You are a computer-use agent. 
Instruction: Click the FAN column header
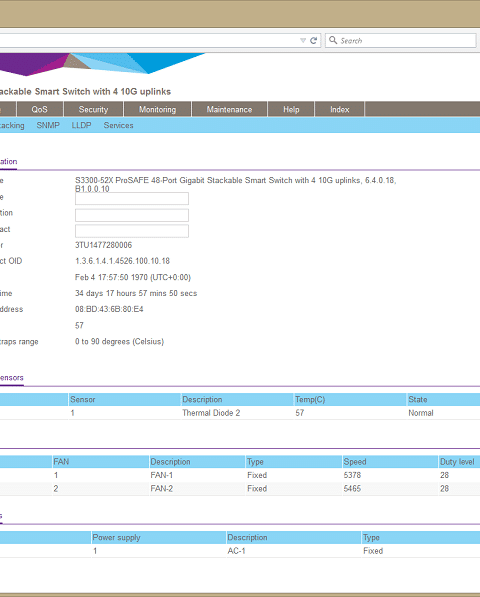point(100,462)
